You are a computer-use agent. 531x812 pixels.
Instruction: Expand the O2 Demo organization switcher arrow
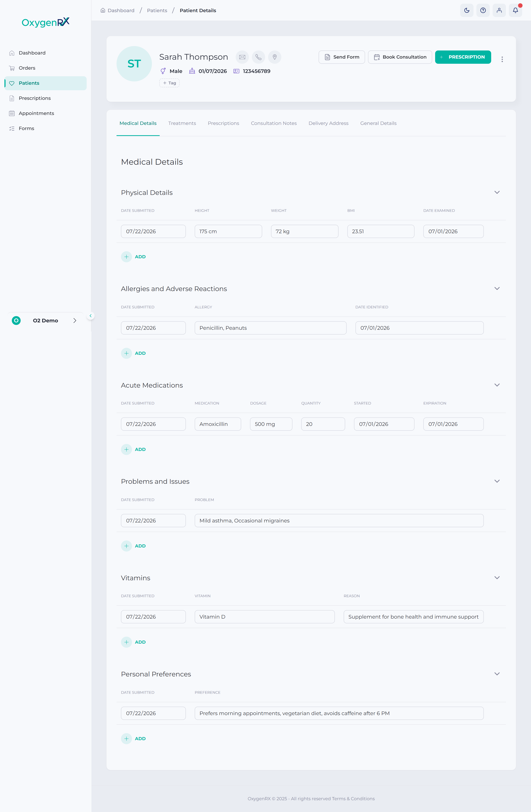75,320
